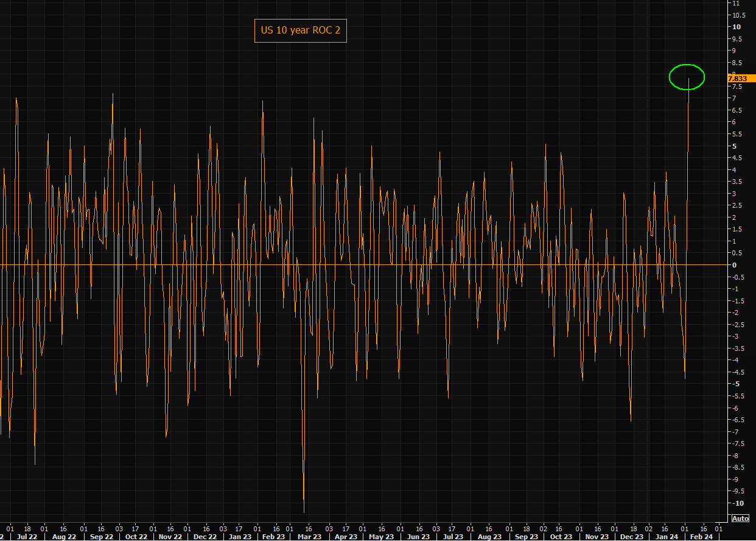756x541 pixels.
Task: Click the 7.833 current value tag
Action: pyautogui.click(x=741, y=79)
